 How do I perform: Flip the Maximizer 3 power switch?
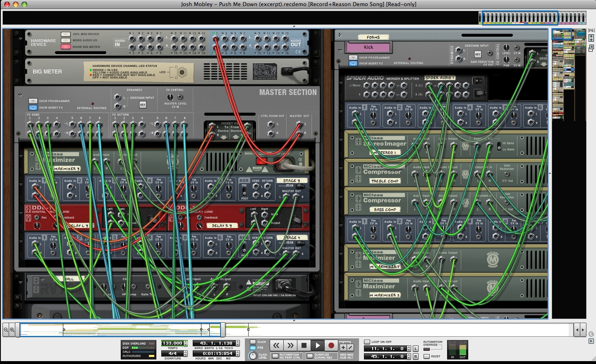[262, 161]
